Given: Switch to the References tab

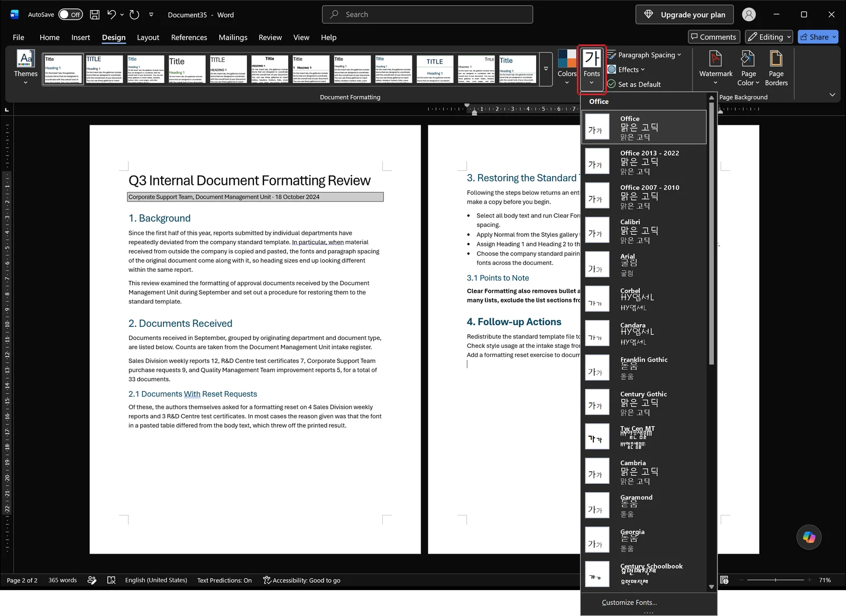Looking at the screenshot, I should coord(189,38).
